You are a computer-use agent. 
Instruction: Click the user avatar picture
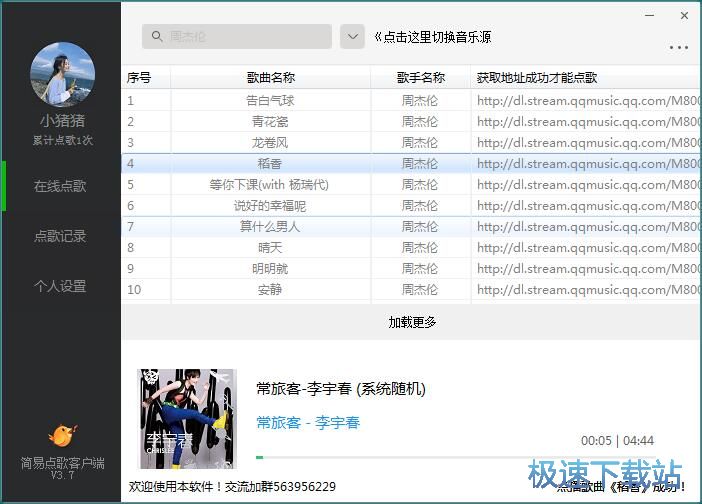(63, 74)
